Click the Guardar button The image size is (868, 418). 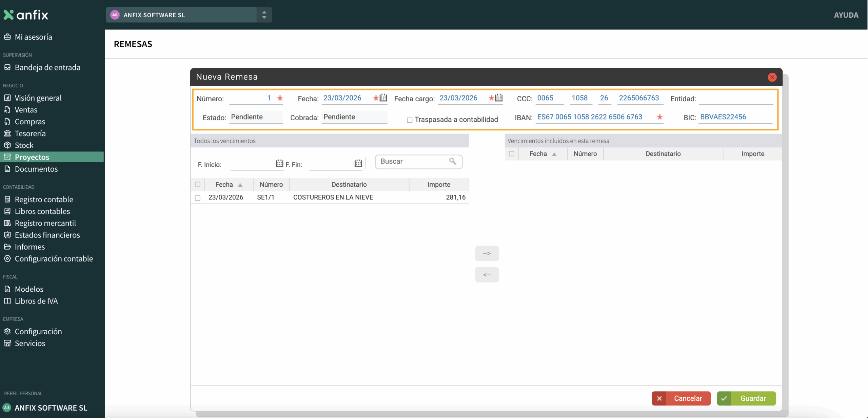point(746,398)
